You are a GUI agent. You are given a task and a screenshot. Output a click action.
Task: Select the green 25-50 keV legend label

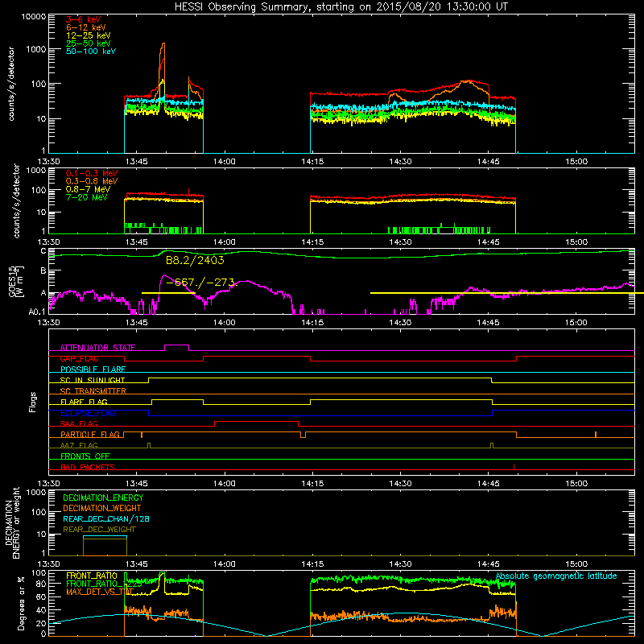(88, 43)
